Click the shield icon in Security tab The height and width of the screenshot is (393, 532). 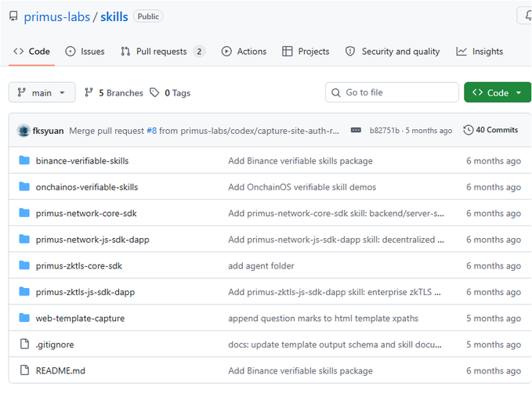click(x=349, y=51)
